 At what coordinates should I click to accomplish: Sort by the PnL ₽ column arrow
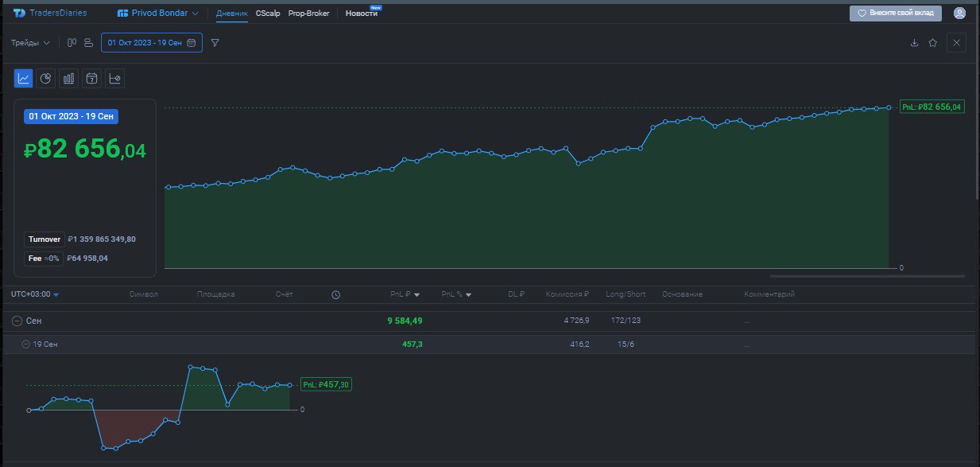point(417,295)
